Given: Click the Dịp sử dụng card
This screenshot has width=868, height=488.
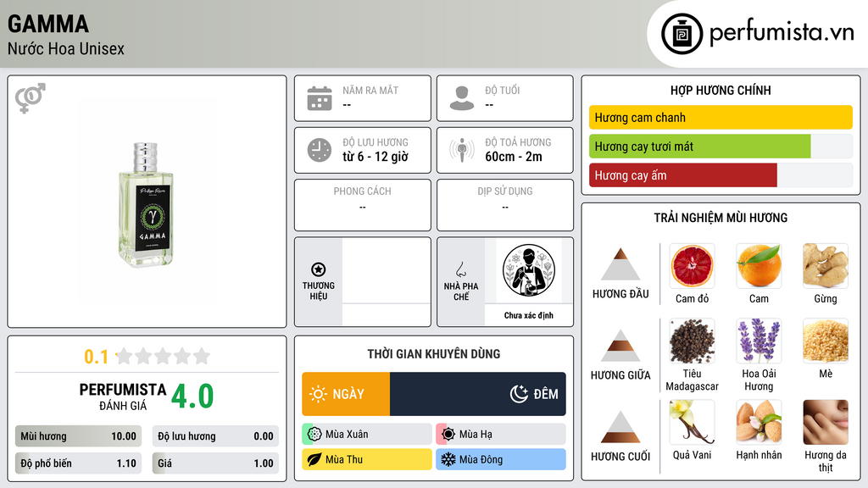Looking at the screenshot, I should tap(505, 205).
